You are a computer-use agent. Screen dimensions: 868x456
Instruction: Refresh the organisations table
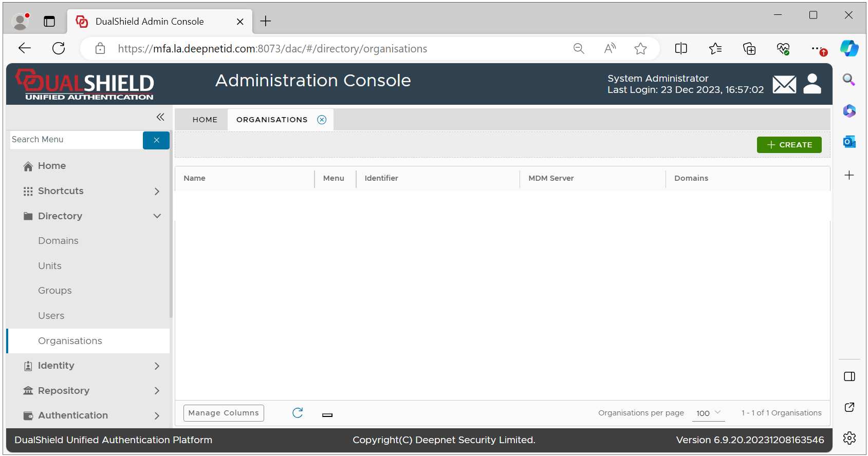point(298,413)
